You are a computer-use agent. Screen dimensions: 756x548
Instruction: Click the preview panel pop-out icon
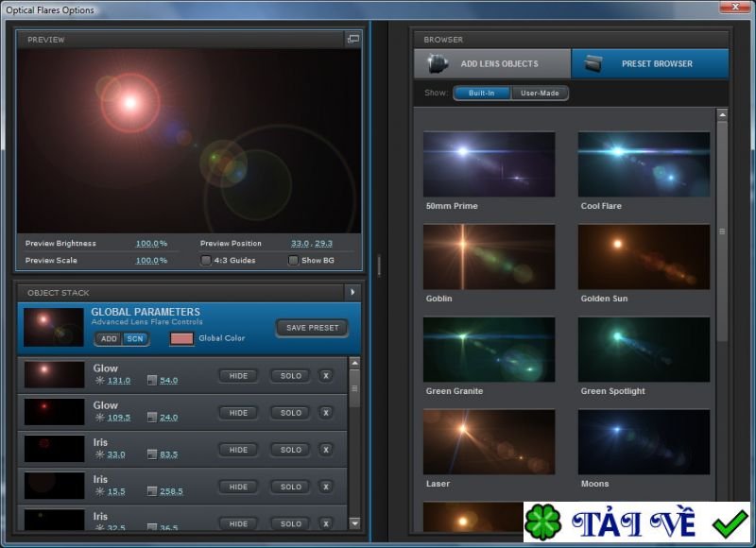[353, 39]
